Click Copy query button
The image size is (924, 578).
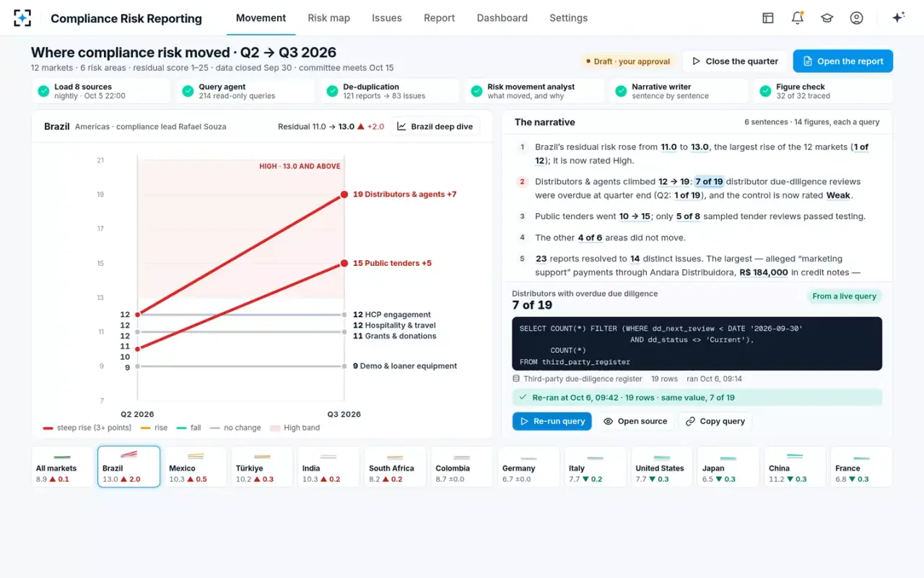tap(715, 421)
